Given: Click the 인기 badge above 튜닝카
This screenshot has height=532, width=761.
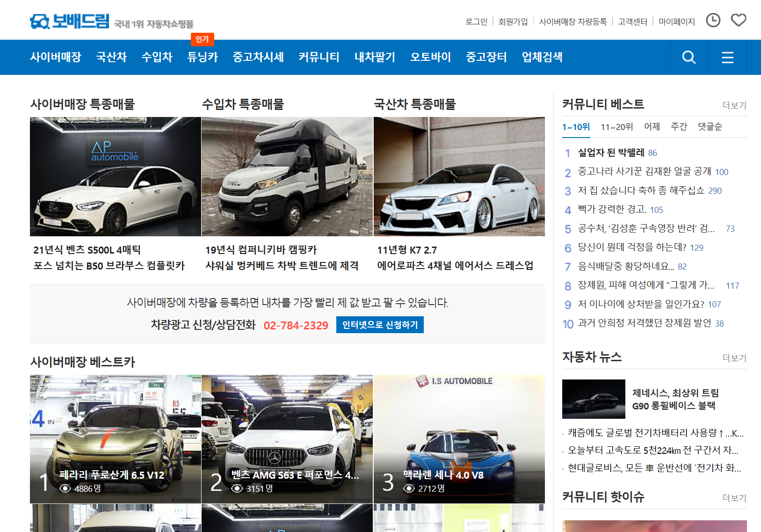Looking at the screenshot, I should click(x=202, y=39).
